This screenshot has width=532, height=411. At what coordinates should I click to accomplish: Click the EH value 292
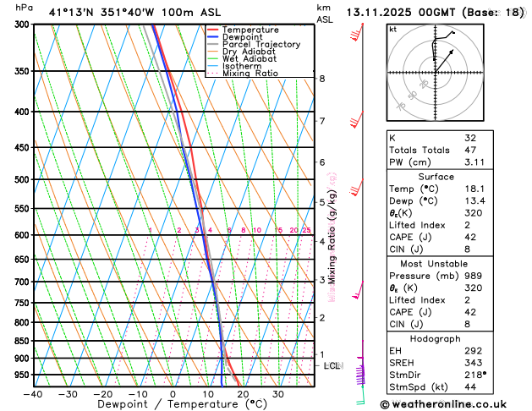tap(474, 351)
